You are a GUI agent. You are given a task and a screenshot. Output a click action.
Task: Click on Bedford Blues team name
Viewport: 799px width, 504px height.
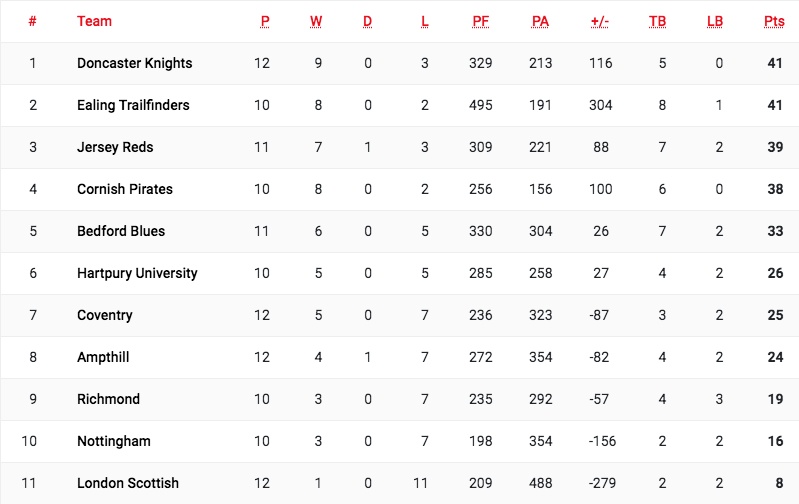pos(121,231)
